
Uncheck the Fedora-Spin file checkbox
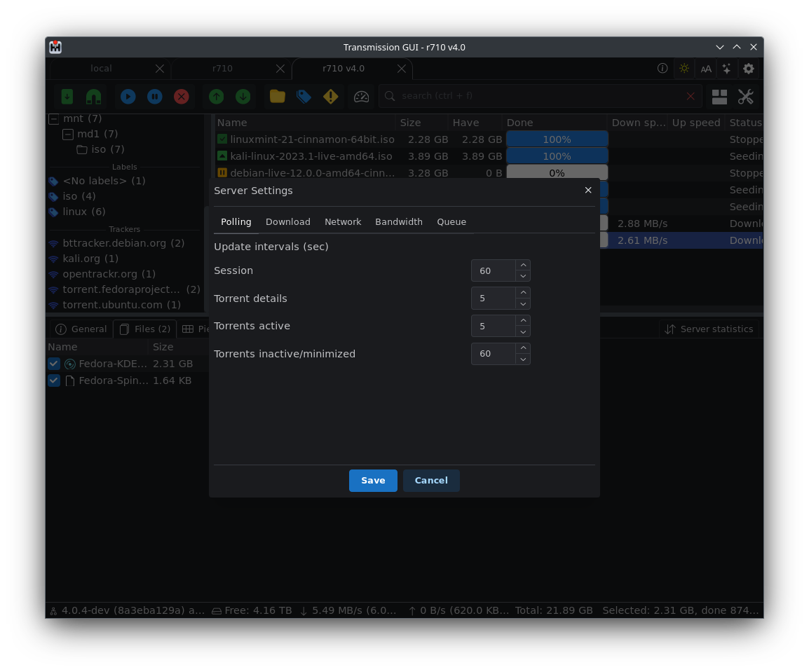point(54,380)
